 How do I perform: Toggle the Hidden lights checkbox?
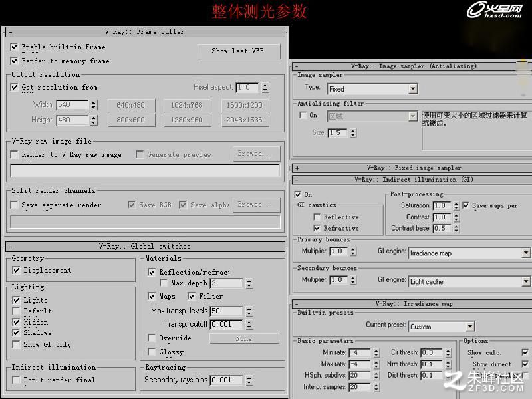pos(16,322)
